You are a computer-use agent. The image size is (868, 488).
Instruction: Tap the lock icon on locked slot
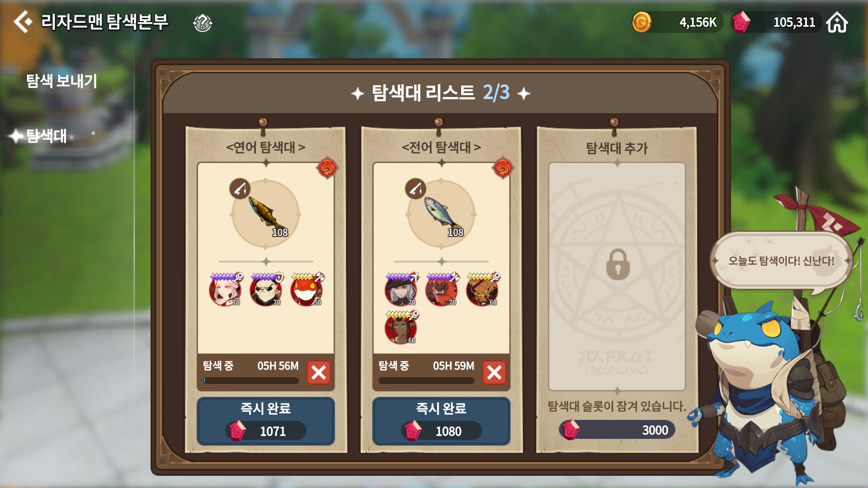tap(618, 265)
